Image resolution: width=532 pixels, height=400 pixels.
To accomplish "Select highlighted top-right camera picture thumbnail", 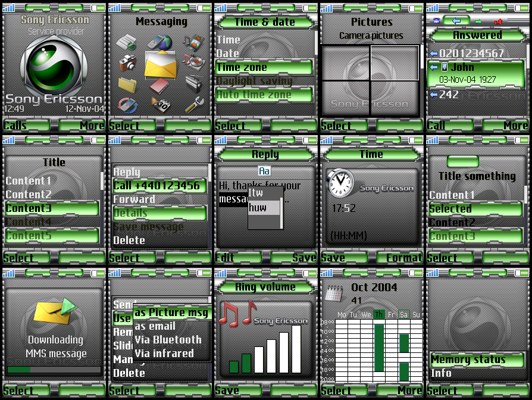I will [395, 62].
